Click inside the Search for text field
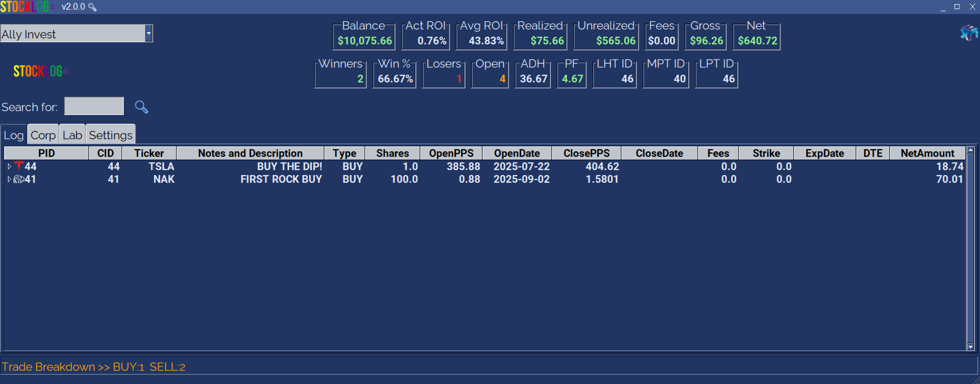Screen dimensions: 980x384 pos(94,106)
